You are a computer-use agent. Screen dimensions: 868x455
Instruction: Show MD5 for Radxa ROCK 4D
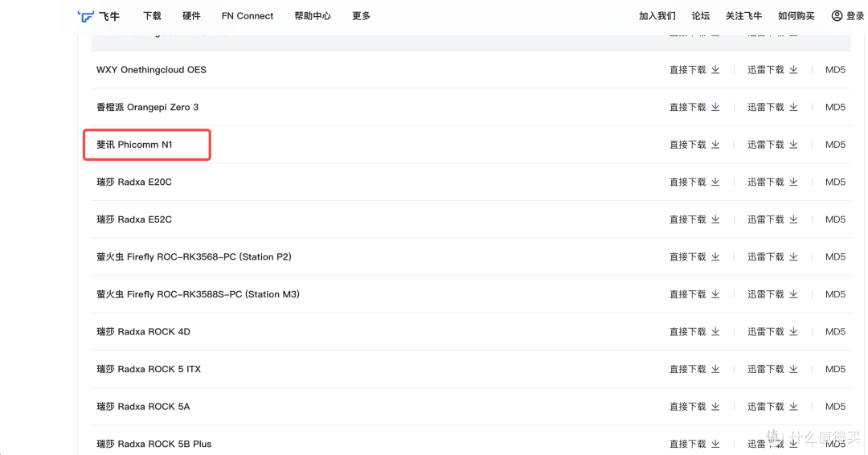pyautogui.click(x=835, y=331)
